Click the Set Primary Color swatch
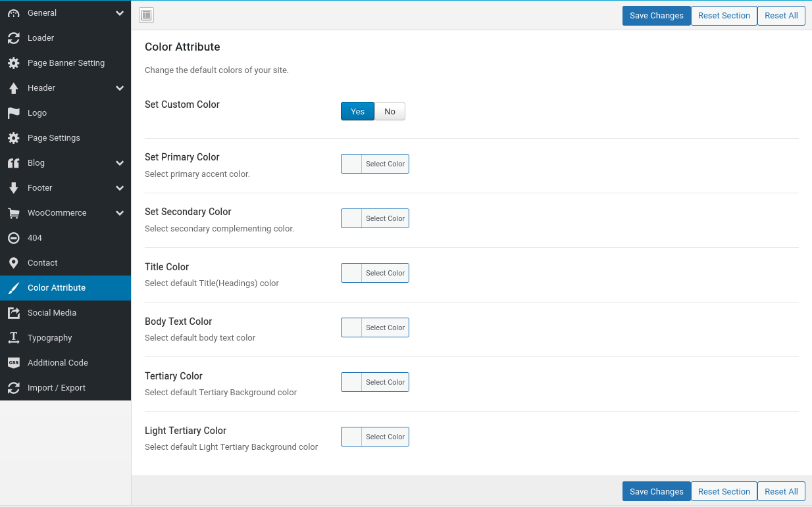Screen dimensions: 812x507 (351, 164)
